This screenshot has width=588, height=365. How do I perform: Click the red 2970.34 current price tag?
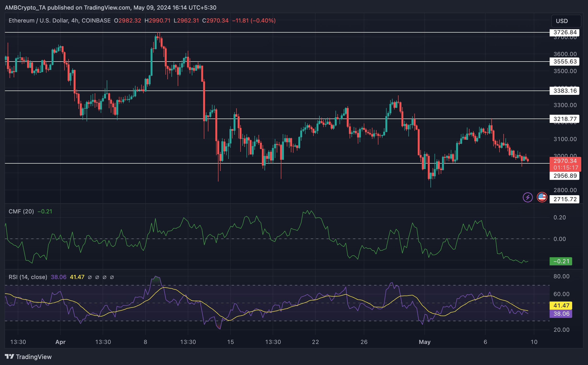pyautogui.click(x=565, y=161)
